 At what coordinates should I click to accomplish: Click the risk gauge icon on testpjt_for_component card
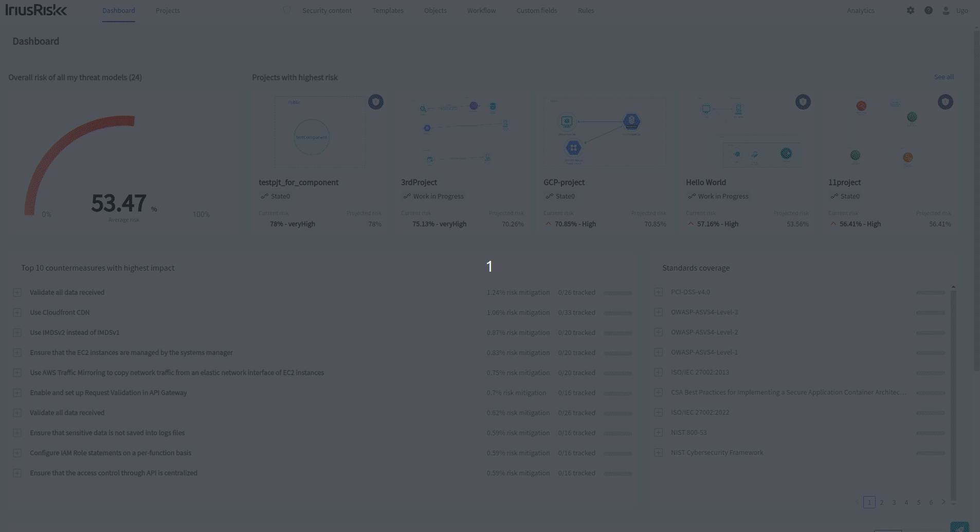coord(376,102)
